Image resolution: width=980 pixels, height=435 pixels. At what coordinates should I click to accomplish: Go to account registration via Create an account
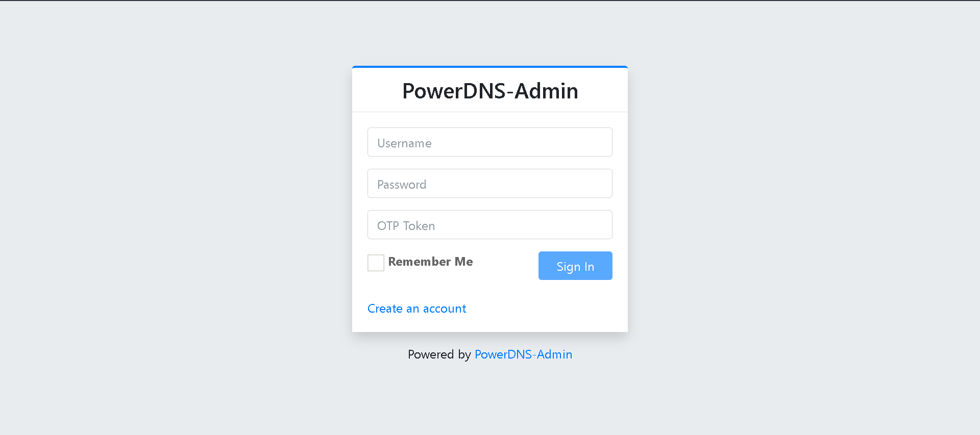pyautogui.click(x=416, y=309)
